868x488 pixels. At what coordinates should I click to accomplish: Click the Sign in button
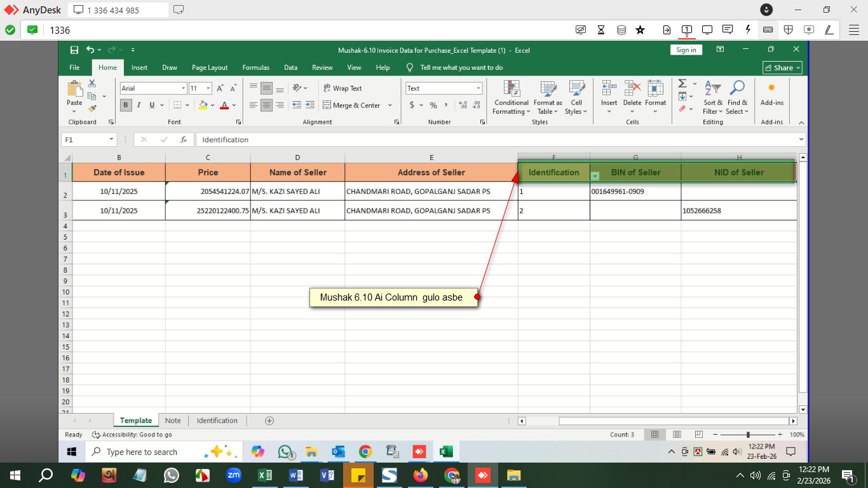(x=686, y=50)
